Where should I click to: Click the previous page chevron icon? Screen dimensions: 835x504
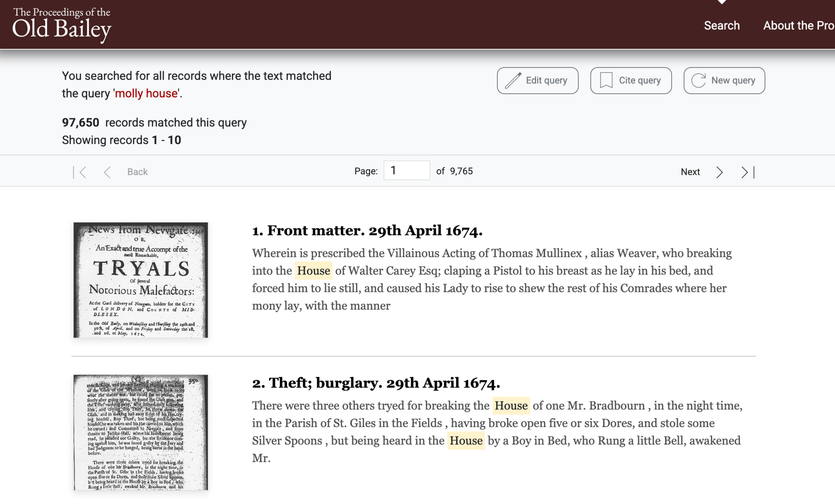pos(107,172)
